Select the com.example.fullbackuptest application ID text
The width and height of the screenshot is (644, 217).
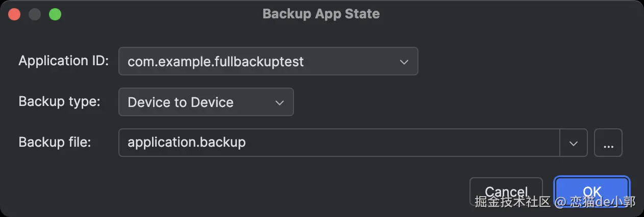pyautogui.click(x=215, y=62)
